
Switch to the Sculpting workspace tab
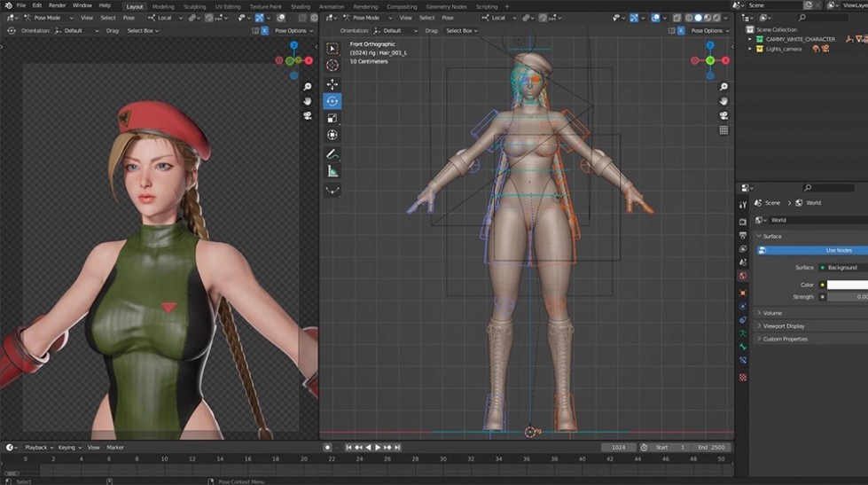[194, 6]
